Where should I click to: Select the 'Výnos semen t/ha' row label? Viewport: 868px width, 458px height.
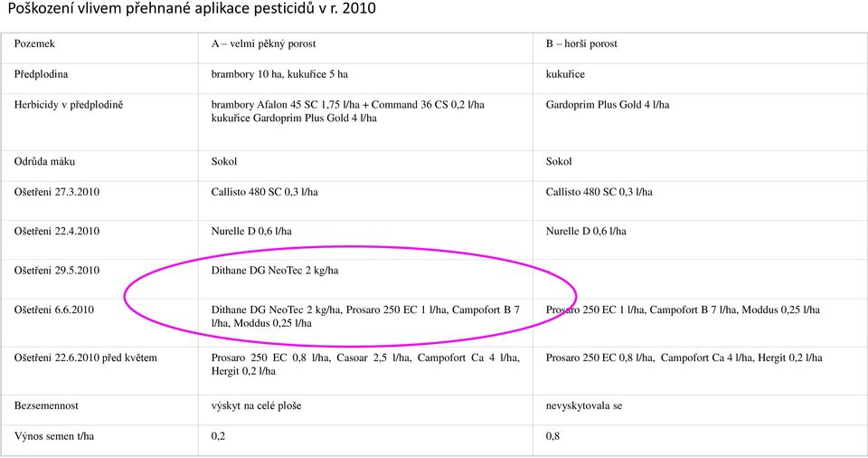click(x=53, y=436)
